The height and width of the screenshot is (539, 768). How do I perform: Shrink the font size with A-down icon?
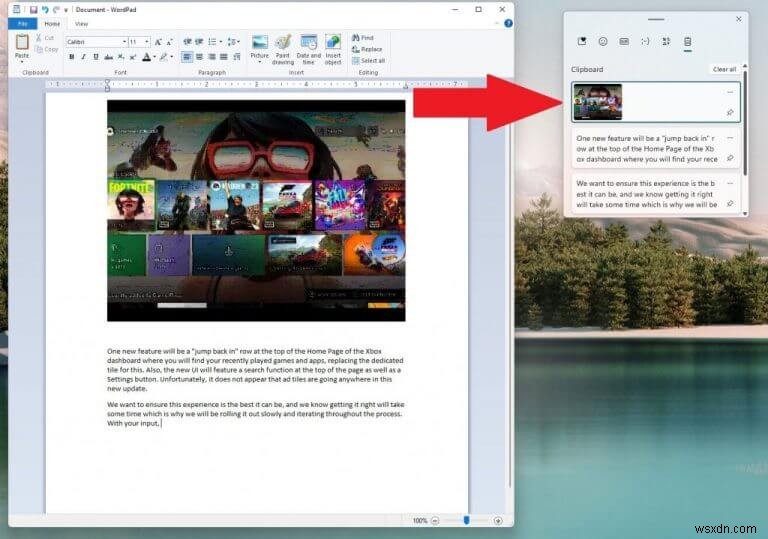click(x=169, y=42)
